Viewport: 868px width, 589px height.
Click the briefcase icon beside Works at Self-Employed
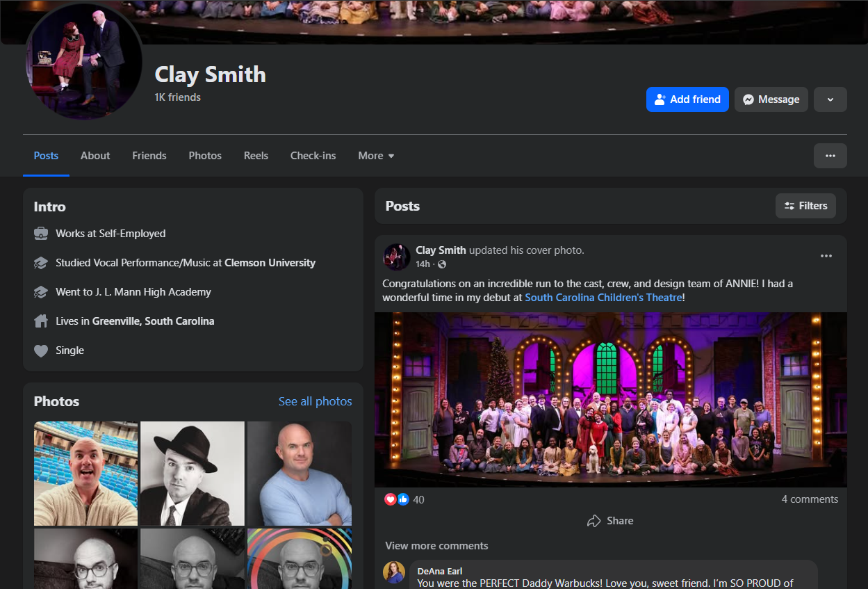(x=41, y=233)
